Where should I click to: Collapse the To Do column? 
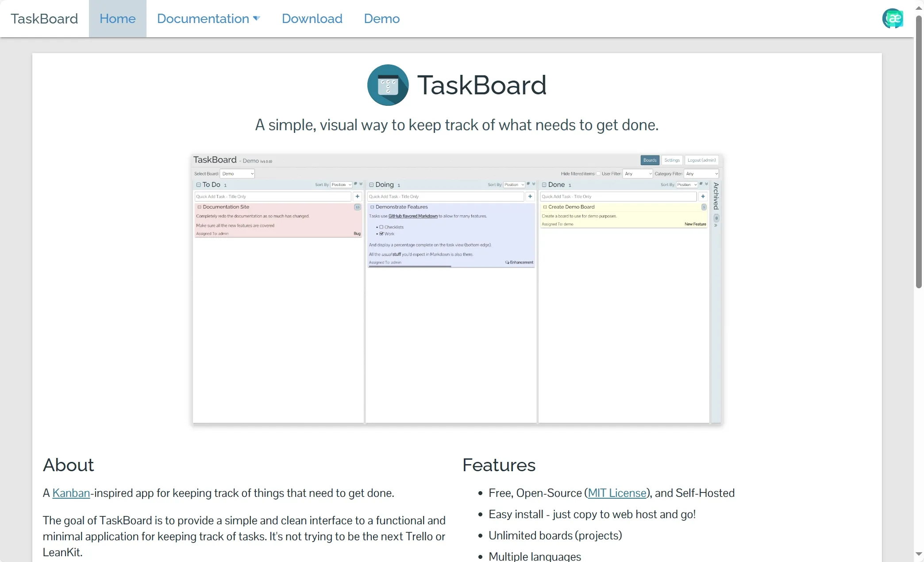(199, 185)
